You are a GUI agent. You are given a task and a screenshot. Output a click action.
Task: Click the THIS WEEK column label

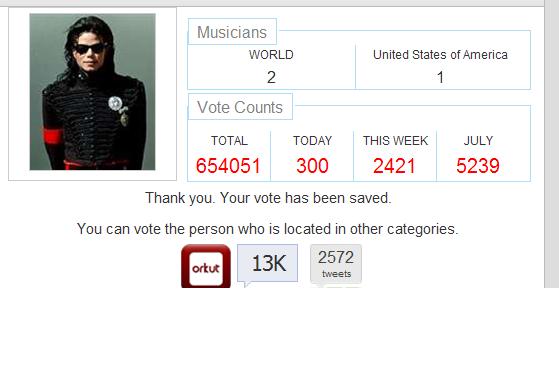tap(395, 140)
